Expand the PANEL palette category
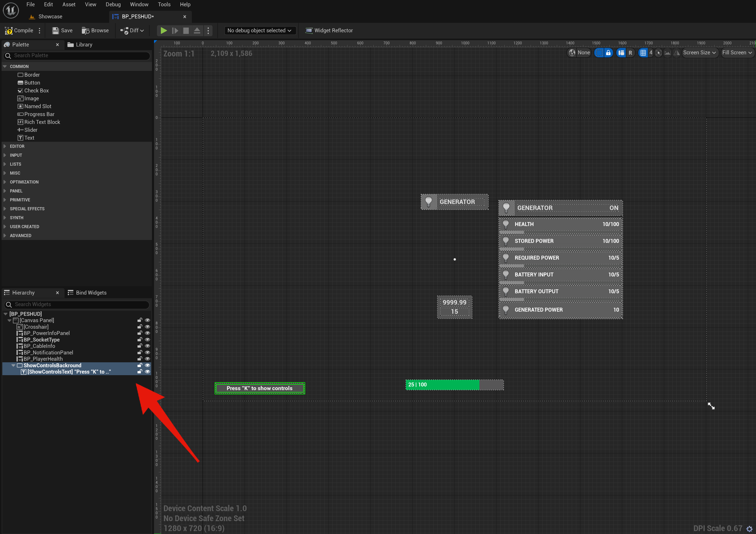 [x=16, y=191]
